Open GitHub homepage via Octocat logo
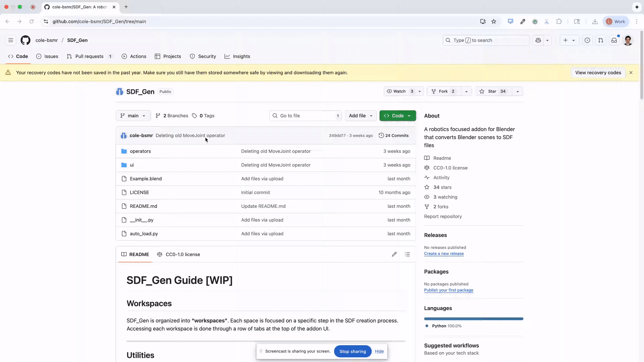The width and height of the screenshot is (644, 362). click(x=25, y=40)
